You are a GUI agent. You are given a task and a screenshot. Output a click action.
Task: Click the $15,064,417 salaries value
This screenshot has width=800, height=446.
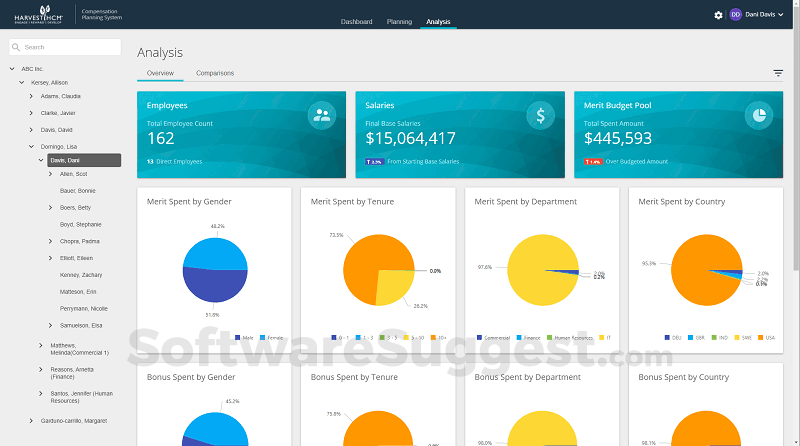[x=410, y=138]
